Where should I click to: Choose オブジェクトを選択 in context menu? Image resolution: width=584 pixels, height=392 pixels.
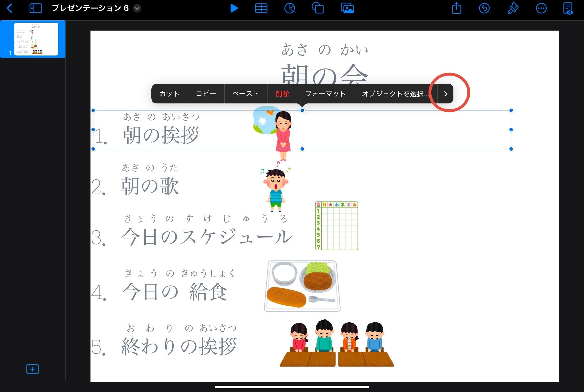tap(396, 94)
